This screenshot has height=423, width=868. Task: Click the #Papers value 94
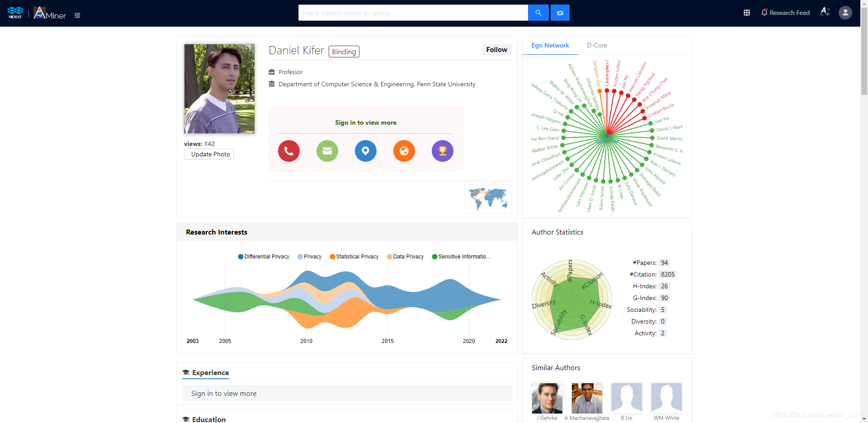click(x=664, y=263)
